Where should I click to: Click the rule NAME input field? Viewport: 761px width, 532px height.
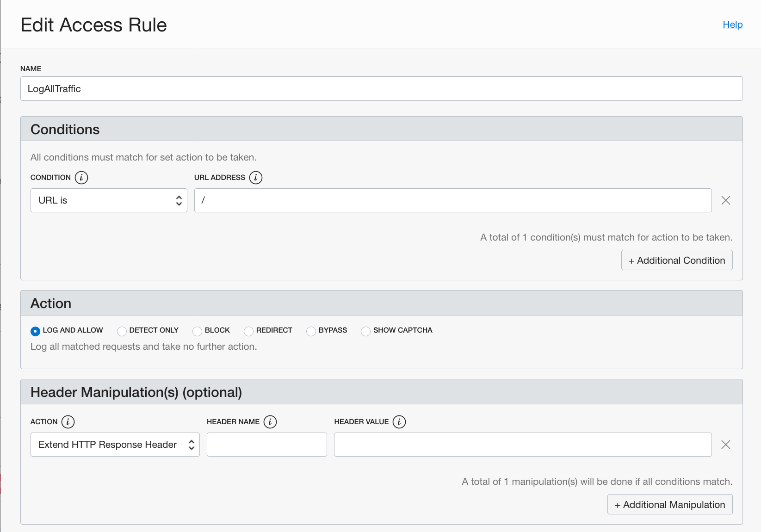tap(381, 89)
